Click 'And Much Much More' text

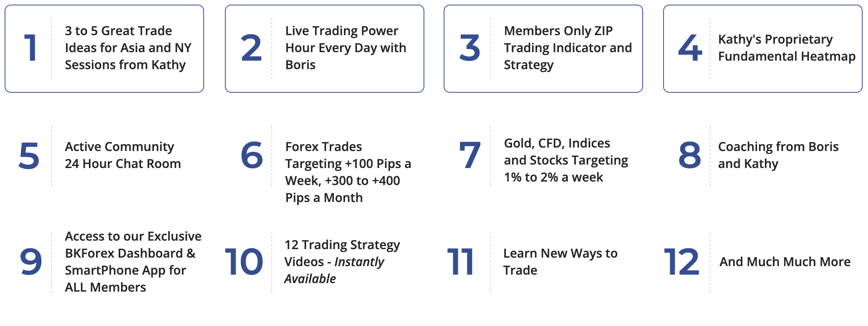785,262
